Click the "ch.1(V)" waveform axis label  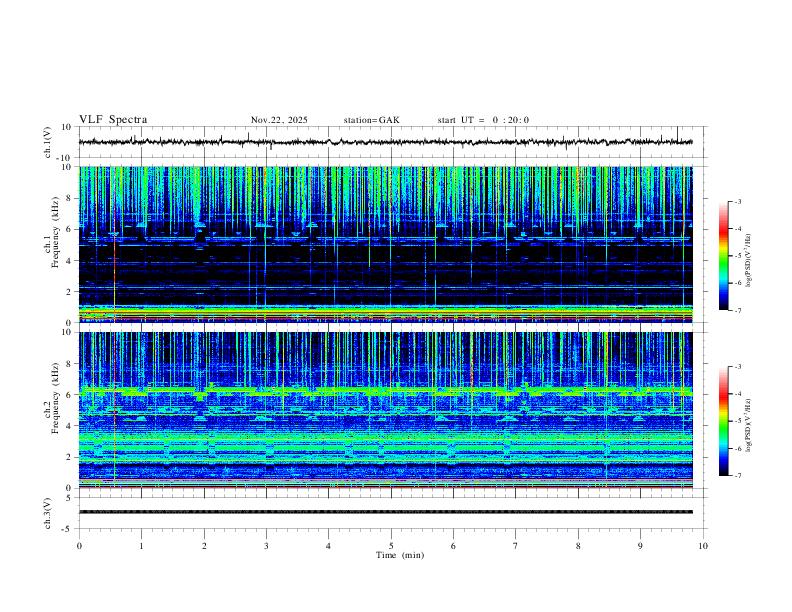[47, 142]
